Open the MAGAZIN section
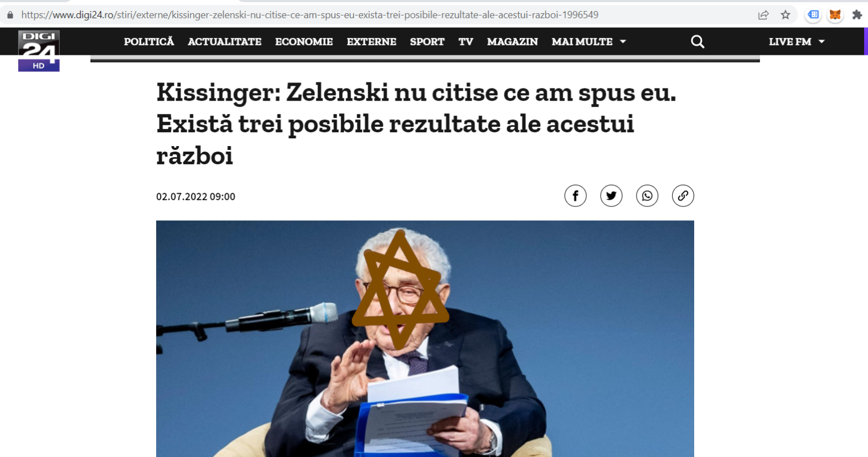The height and width of the screenshot is (457, 868). pos(512,41)
